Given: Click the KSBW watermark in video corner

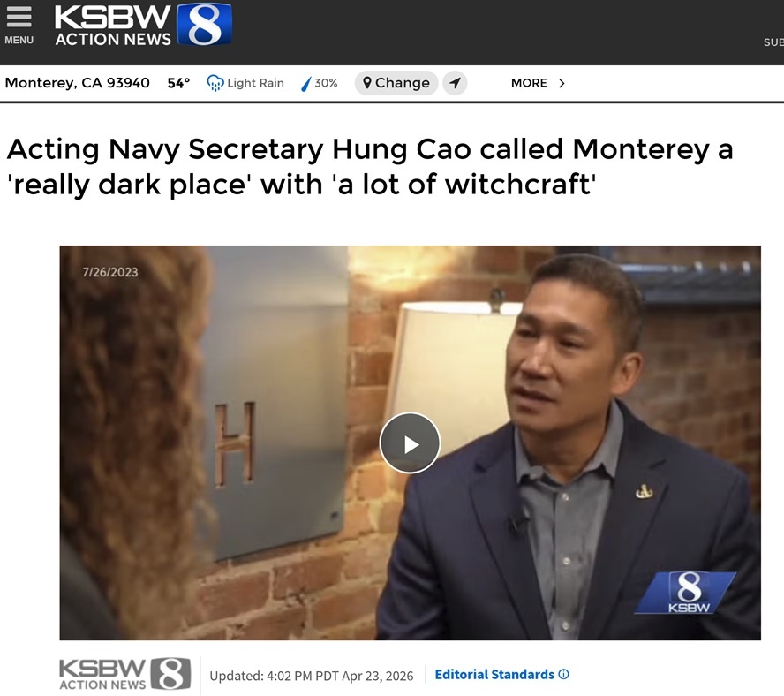Looking at the screenshot, I should click(686, 593).
